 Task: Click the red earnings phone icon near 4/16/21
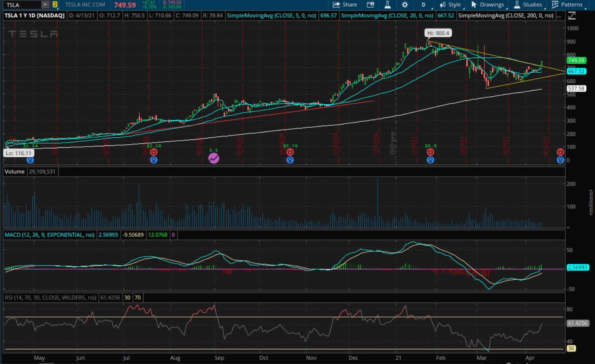click(x=560, y=152)
